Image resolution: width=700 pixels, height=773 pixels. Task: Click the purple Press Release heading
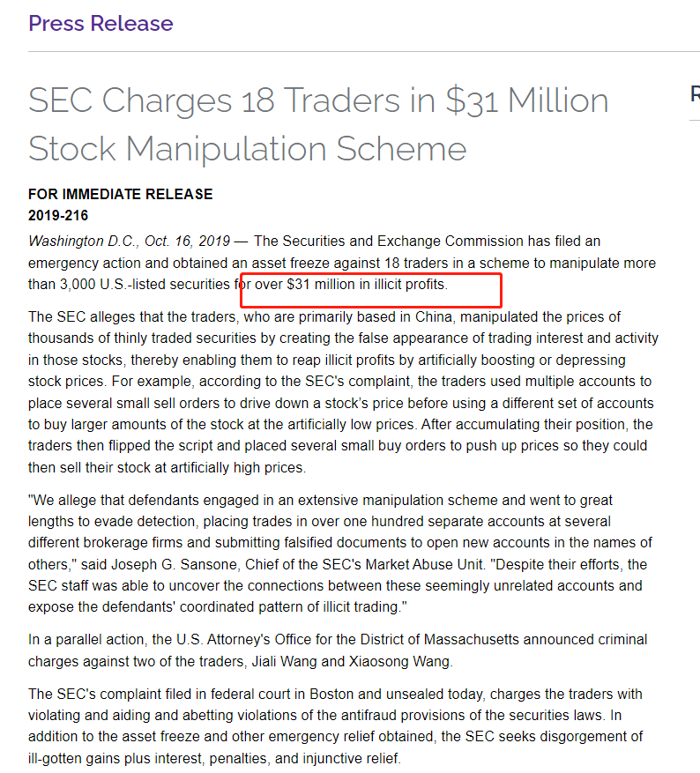[101, 23]
